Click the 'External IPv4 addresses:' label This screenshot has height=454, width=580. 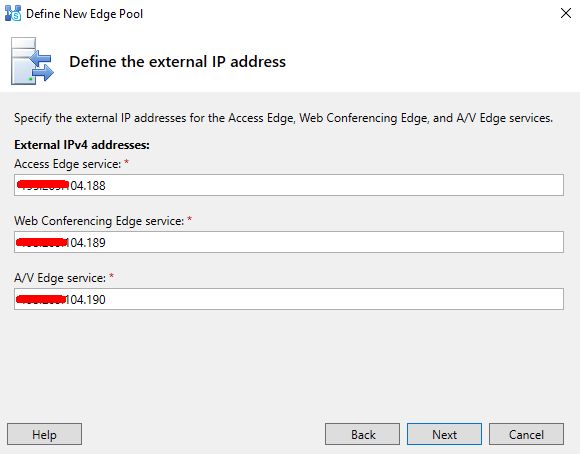[82, 145]
